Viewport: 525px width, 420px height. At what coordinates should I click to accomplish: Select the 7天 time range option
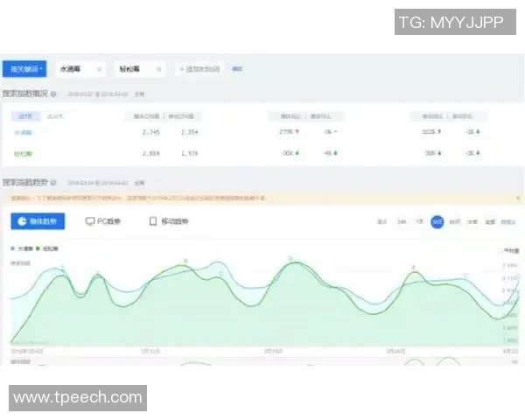[419, 221]
